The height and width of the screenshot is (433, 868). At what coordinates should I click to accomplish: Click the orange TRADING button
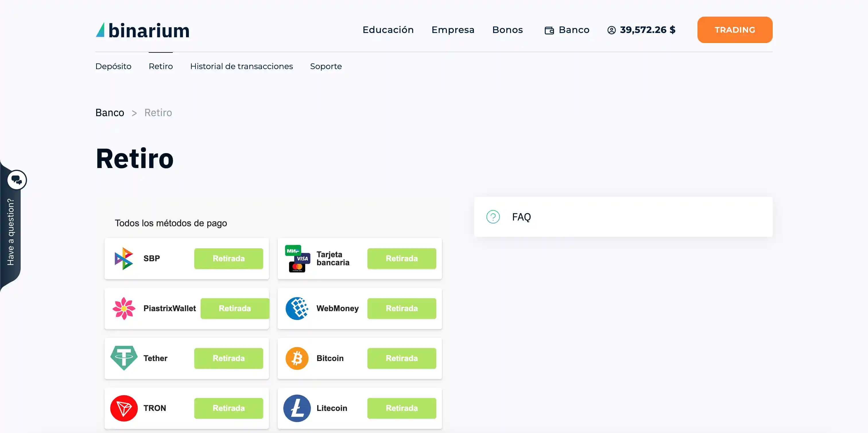[735, 30]
